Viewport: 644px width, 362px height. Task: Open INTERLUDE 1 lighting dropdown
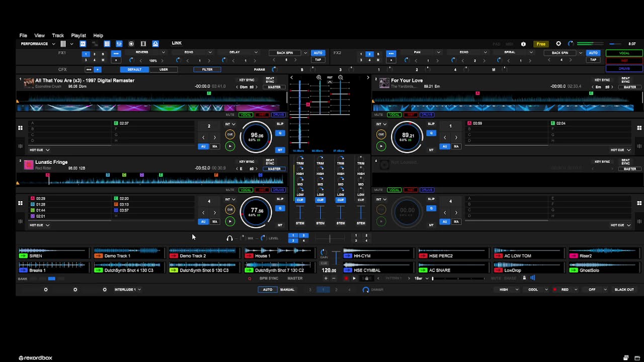tap(127, 290)
